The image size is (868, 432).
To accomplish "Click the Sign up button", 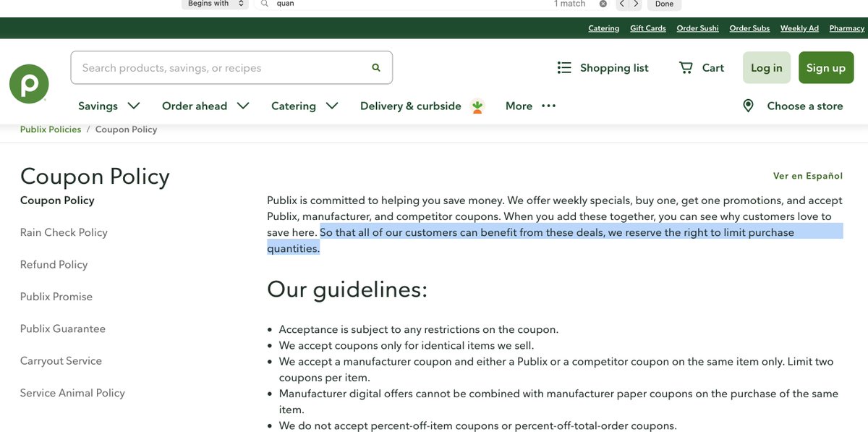I will (x=826, y=67).
